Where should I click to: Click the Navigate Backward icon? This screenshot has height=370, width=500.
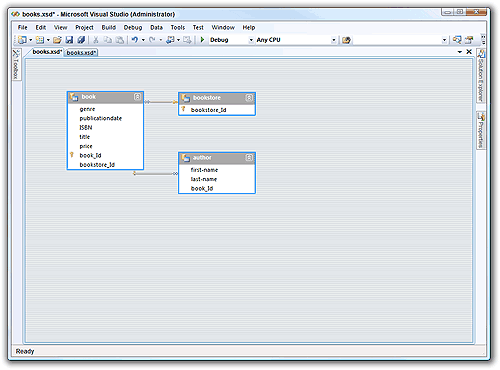tap(170, 40)
